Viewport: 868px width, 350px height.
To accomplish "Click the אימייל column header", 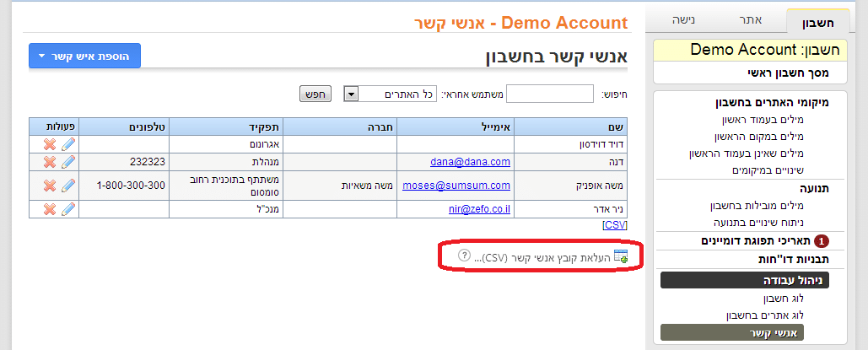I will [456, 127].
